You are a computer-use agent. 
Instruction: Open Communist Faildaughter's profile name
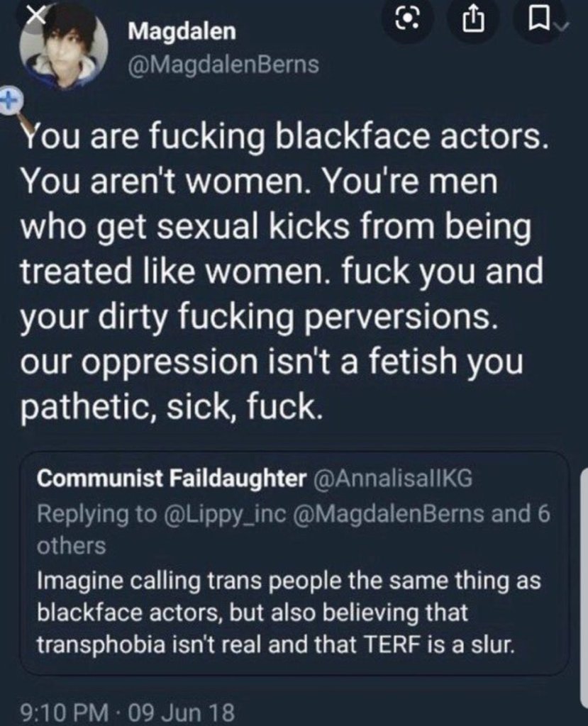[x=169, y=479]
